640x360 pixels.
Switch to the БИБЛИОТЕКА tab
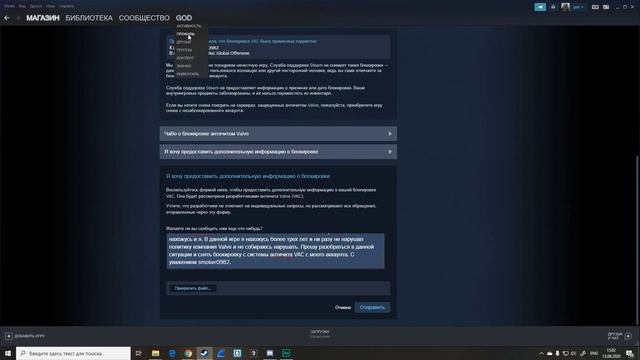[x=89, y=18]
